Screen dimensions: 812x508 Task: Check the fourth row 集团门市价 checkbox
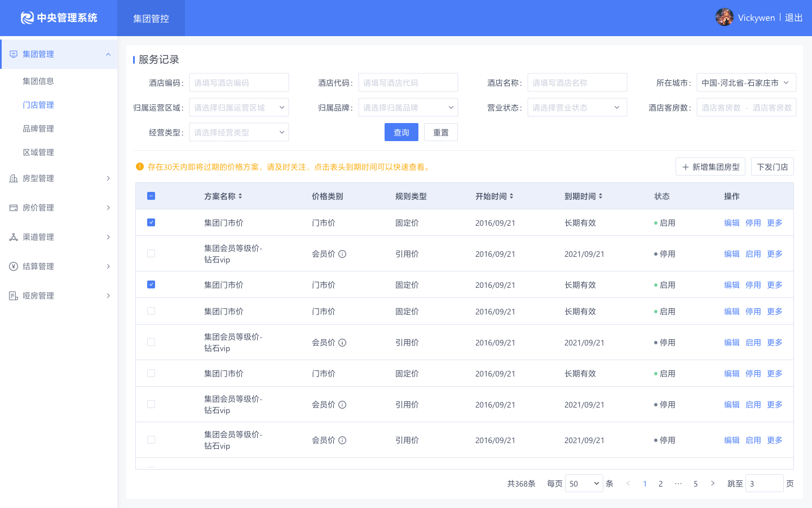(151, 311)
